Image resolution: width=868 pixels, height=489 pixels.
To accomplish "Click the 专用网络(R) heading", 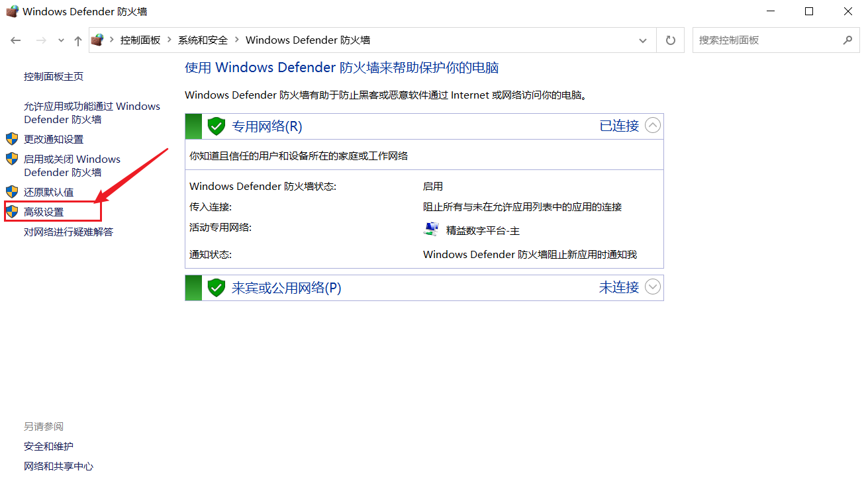I will pos(267,126).
